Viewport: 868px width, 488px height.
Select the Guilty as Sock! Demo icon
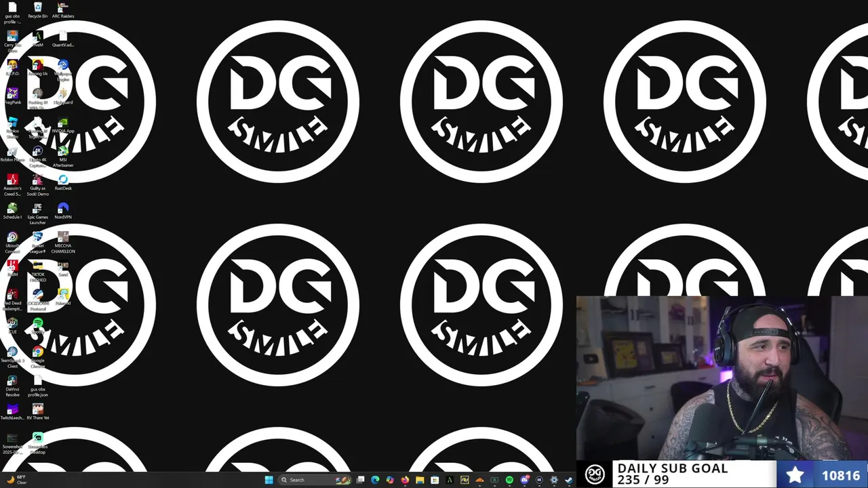tap(38, 185)
